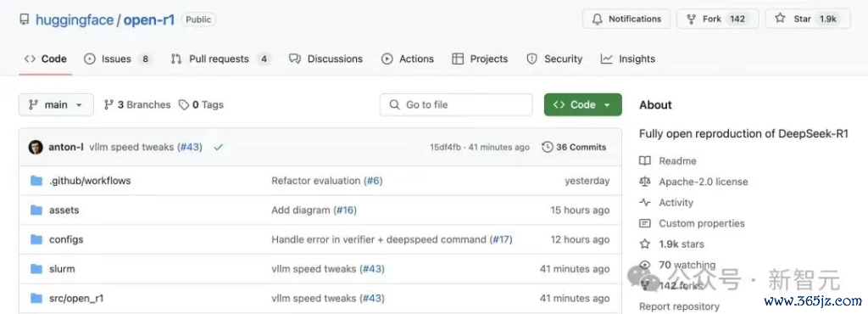Click the Actions play icon
Image resolution: width=868 pixels, height=314 pixels.
point(387,59)
